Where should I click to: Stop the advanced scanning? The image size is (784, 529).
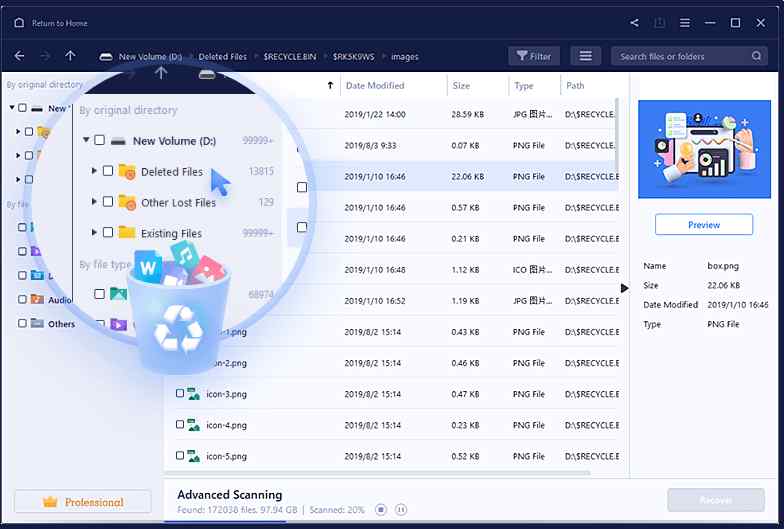[x=381, y=510]
